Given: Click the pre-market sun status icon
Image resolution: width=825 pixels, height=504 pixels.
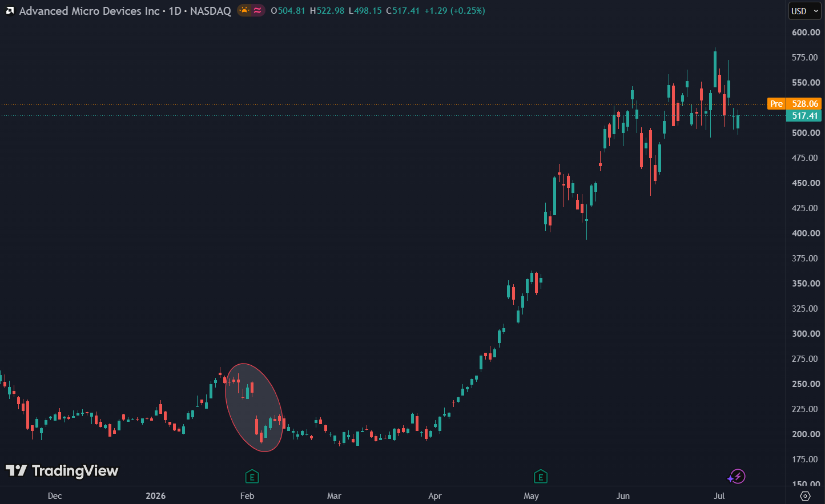Looking at the screenshot, I should coord(244,10).
